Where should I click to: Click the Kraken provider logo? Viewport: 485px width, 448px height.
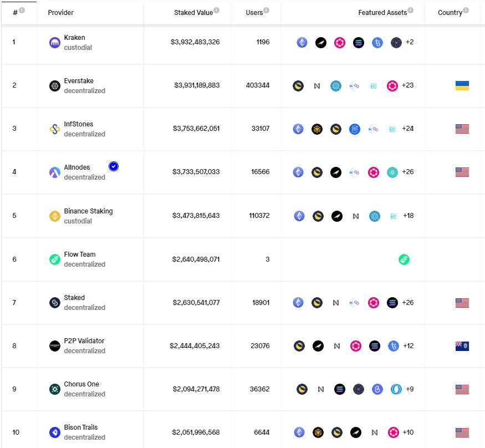pyautogui.click(x=55, y=43)
